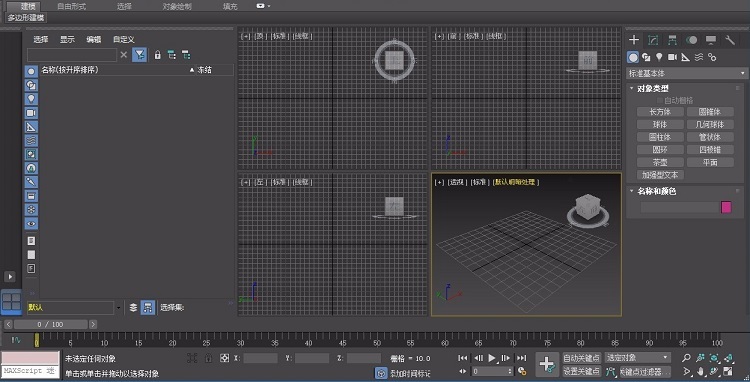Toggle the selection lock padlock in status bar
750x382 pixels.
pos(208,358)
